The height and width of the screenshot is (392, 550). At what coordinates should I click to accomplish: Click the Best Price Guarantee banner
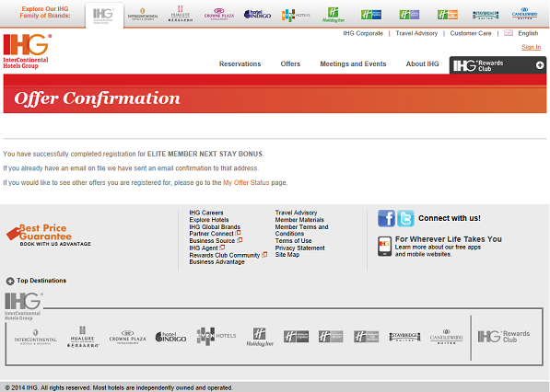(49, 235)
